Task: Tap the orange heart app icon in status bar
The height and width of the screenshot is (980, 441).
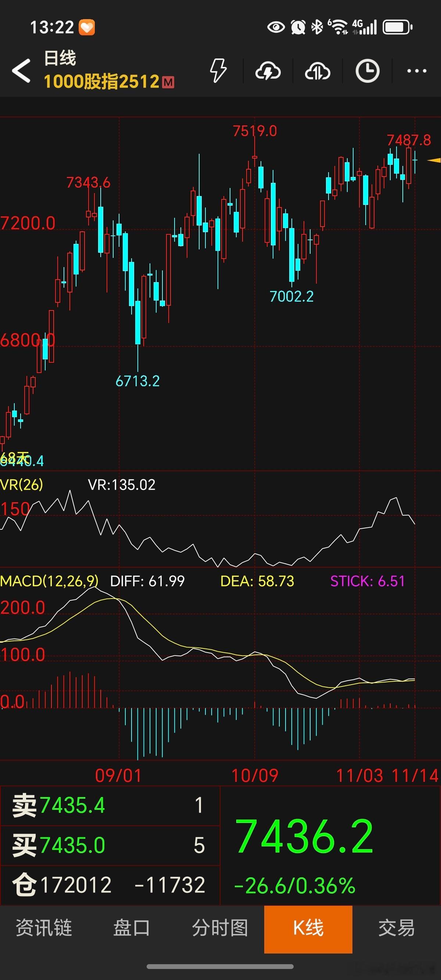Action: coord(87,27)
